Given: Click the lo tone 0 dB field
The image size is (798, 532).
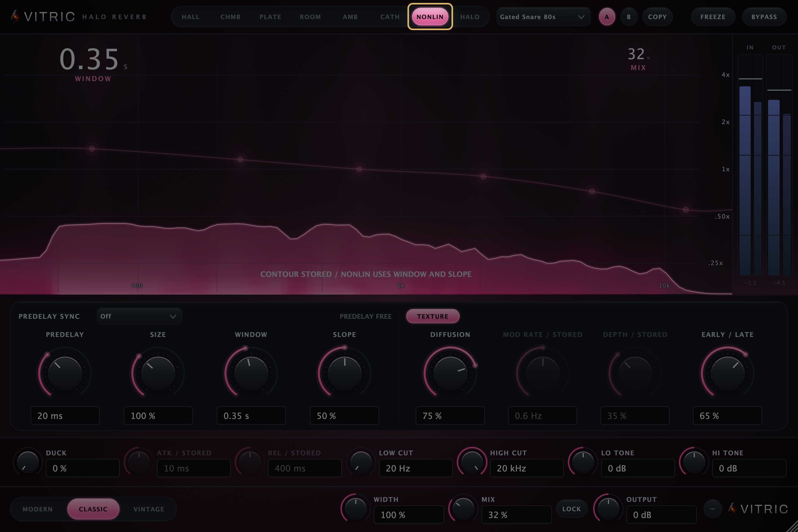Looking at the screenshot, I should pyautogui.click(x=638, y=468).
